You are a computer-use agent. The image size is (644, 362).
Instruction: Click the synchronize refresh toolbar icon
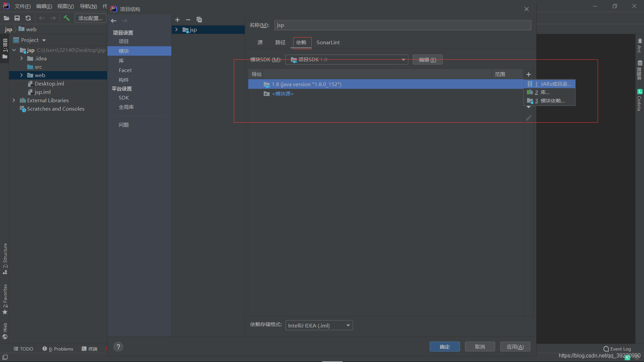[x=28, y=18]
